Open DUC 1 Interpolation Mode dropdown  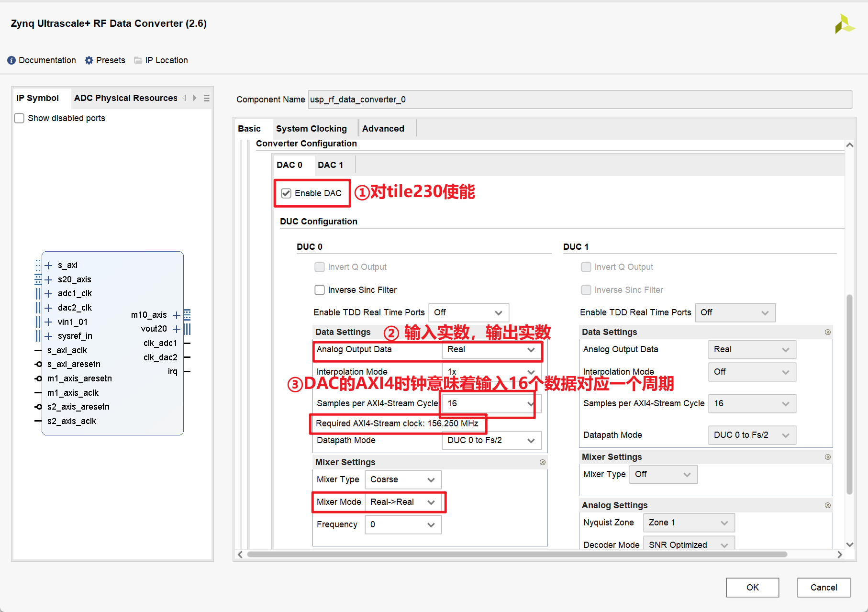coord(752,372)
